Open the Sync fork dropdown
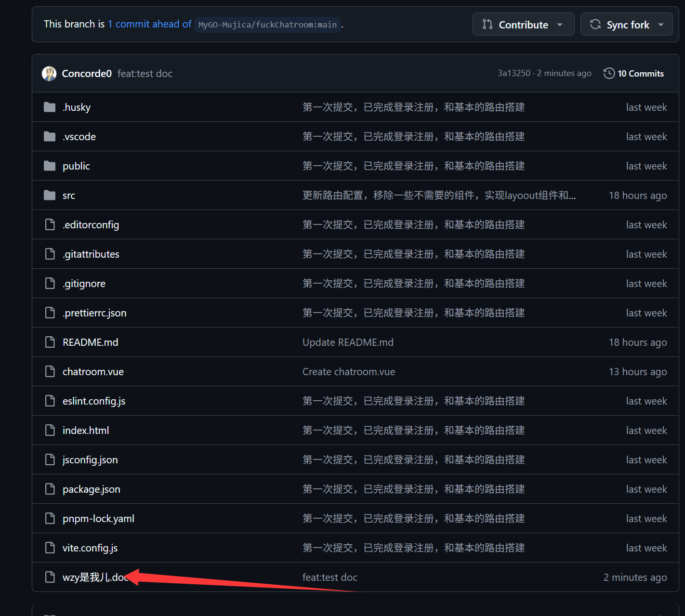This screenshot has width=685, height=616. pos(626,25)
